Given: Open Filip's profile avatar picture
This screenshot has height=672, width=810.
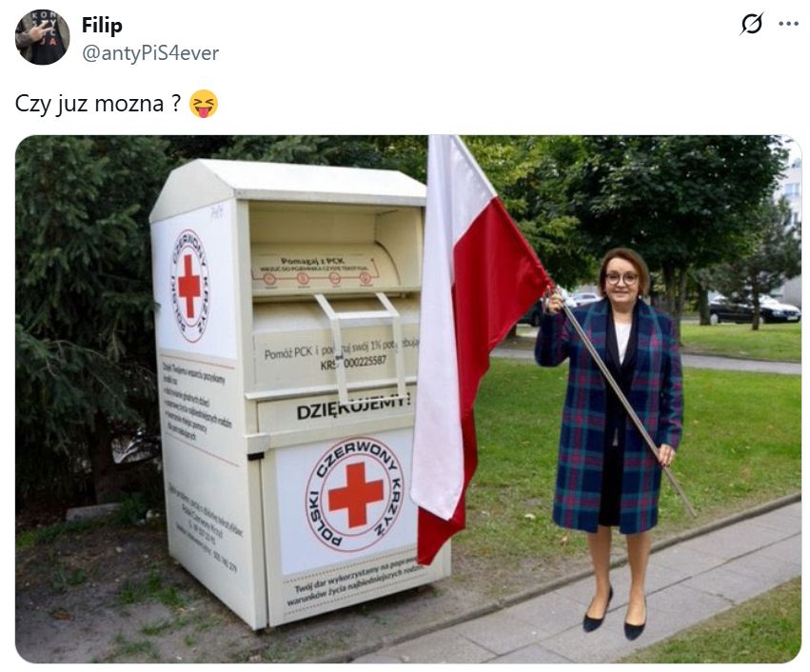Looking at the screenshot, I should point(43,37).
